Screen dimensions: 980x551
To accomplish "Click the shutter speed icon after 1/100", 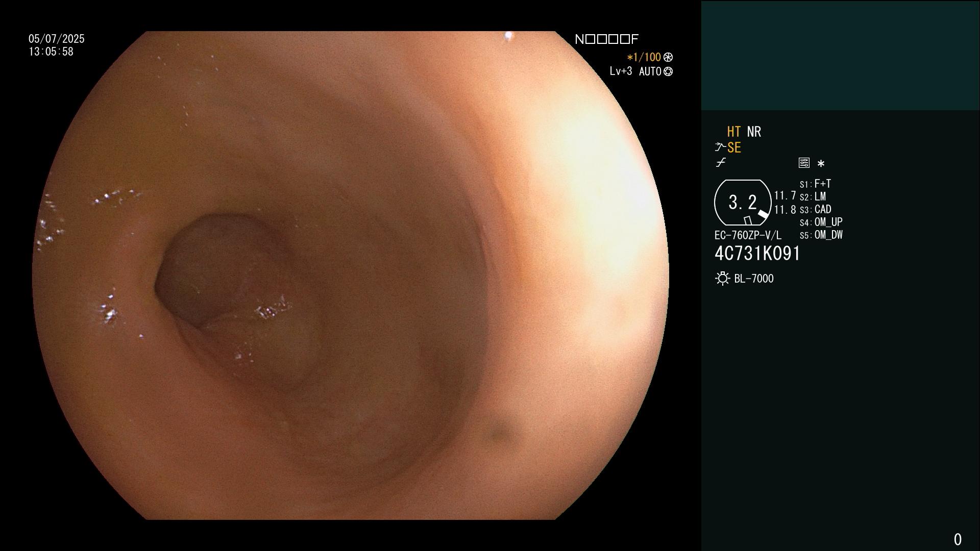I will point(668,57).
